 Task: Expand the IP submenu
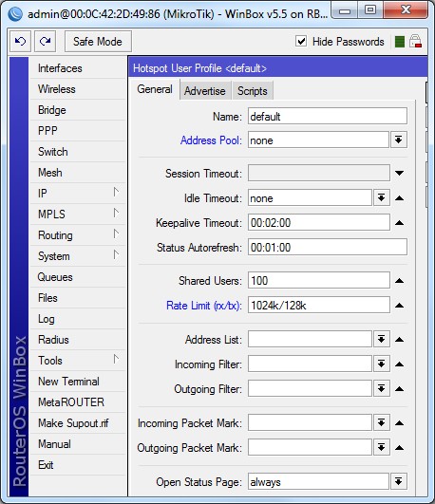(77, 194)
